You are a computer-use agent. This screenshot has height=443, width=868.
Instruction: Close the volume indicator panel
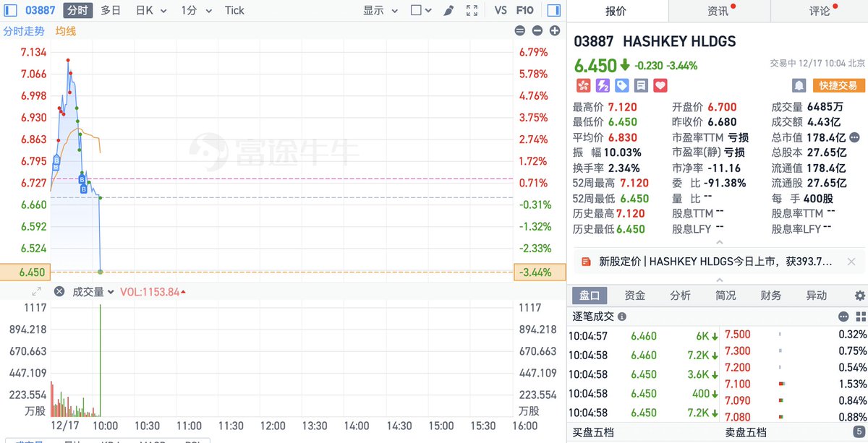pyautogui.click(x=59, y=292)
